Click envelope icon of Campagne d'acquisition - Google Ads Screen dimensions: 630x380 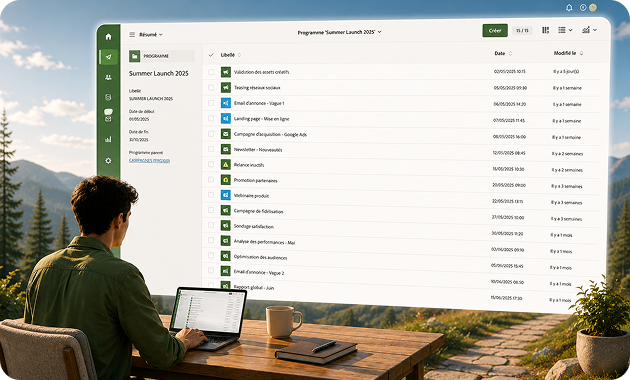pos(226,134)
